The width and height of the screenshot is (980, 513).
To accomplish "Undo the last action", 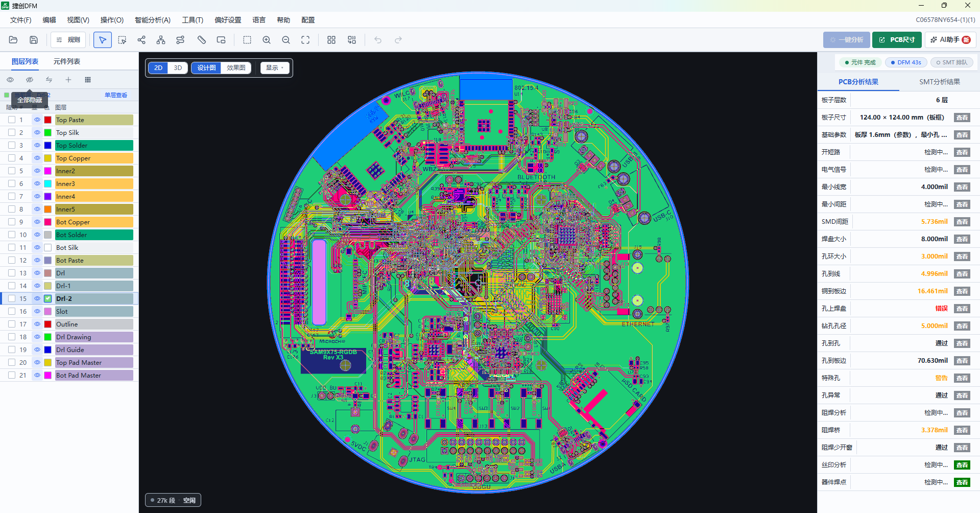I will click(378, 40).
